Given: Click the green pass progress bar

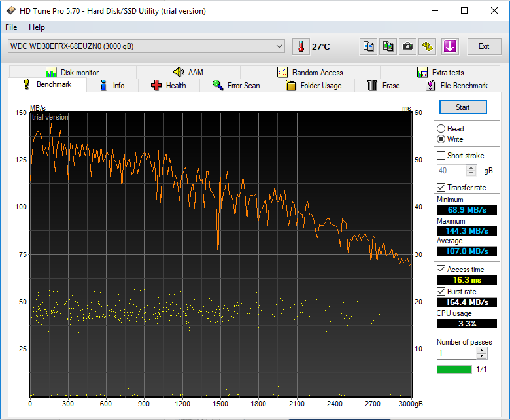Looking at the screenshot, I should coord(454,369).
